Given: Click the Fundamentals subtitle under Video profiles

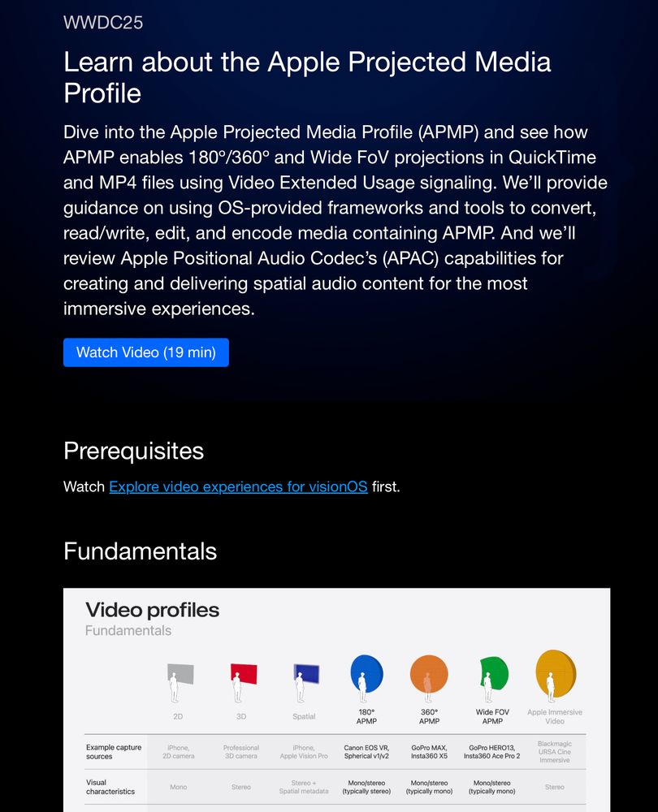Looking at the screenshot, I should [128, 631].
